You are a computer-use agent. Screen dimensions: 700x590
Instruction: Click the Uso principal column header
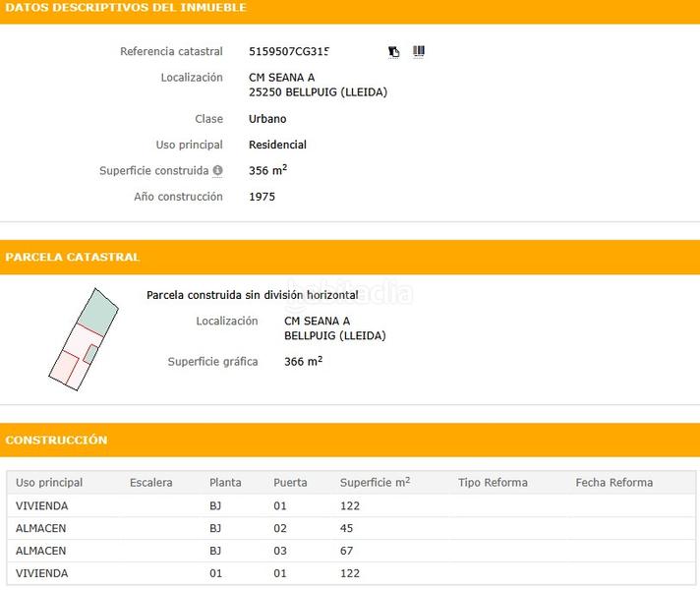coord(49,483)
